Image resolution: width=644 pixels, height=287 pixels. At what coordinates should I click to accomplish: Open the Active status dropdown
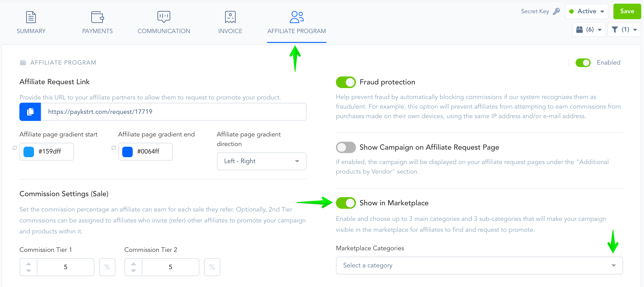coord(587,11)
